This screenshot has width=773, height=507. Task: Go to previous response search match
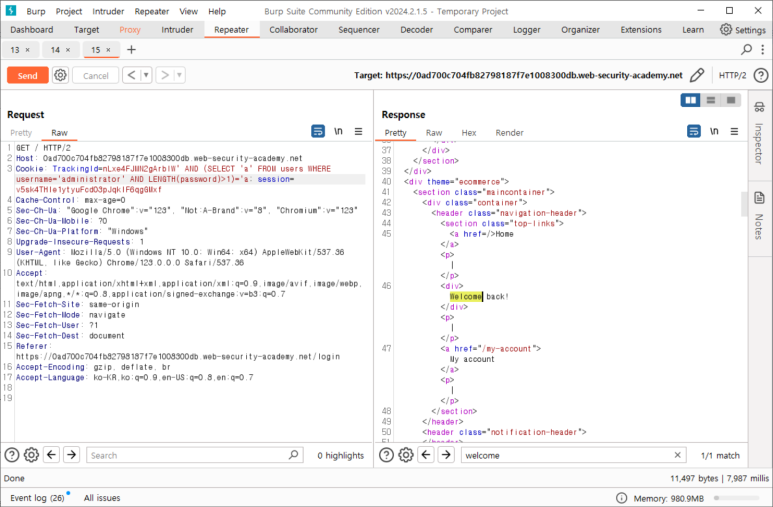[426, 455]
